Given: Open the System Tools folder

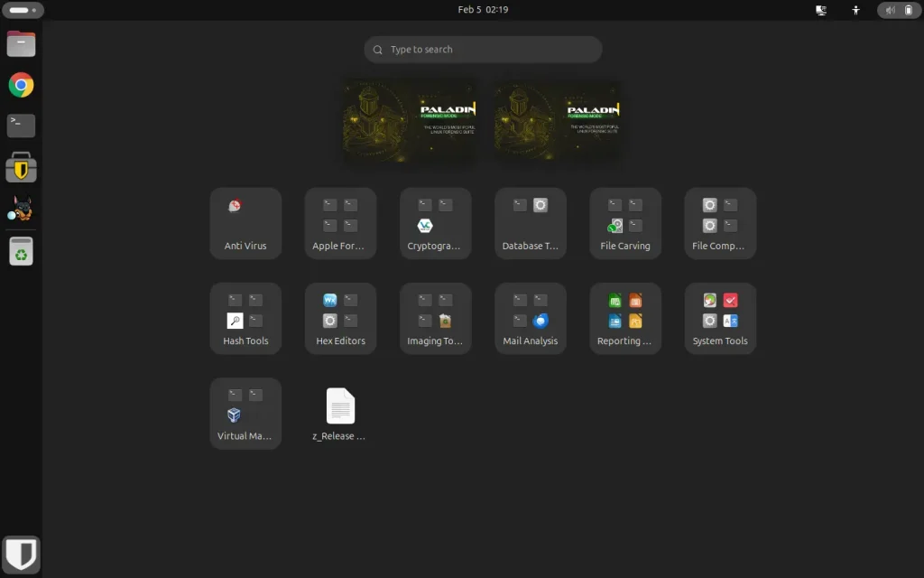Looking at the screenshot, I should click(720, 318).
